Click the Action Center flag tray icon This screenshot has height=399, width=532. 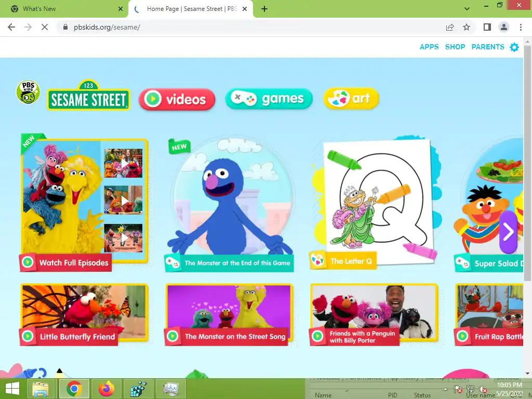[458, 389]
